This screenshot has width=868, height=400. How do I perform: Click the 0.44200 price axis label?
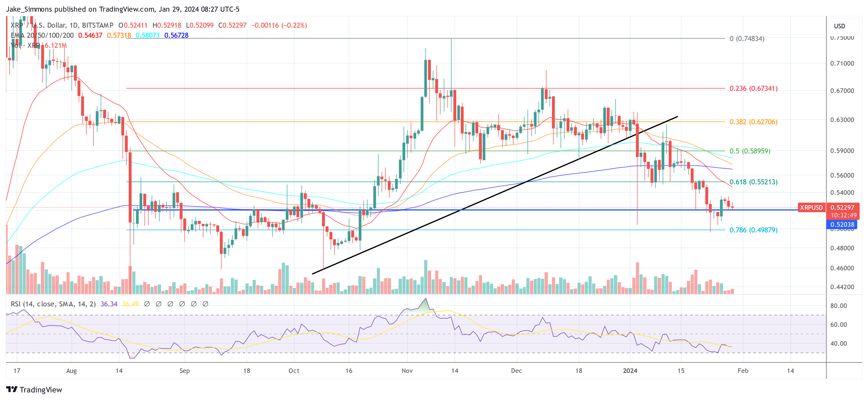[842, 287]
